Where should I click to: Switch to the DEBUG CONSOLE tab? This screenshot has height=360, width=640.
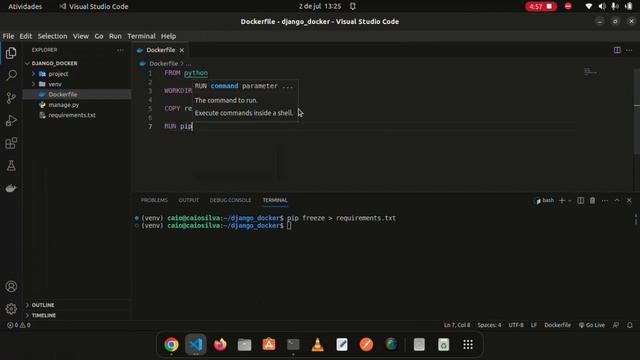coord(231,200)
